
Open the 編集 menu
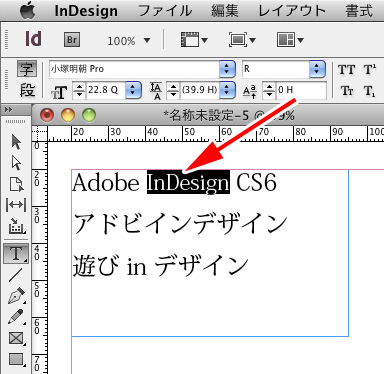(225, 11)
